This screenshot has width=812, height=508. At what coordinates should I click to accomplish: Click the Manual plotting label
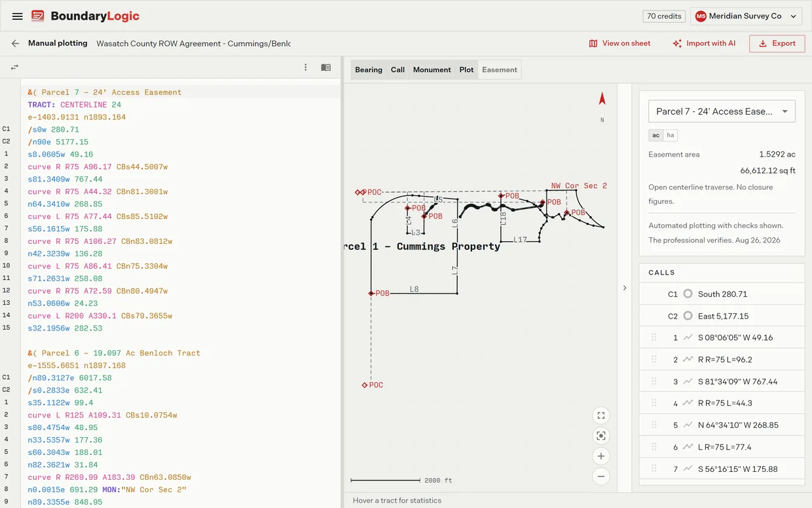58,43
